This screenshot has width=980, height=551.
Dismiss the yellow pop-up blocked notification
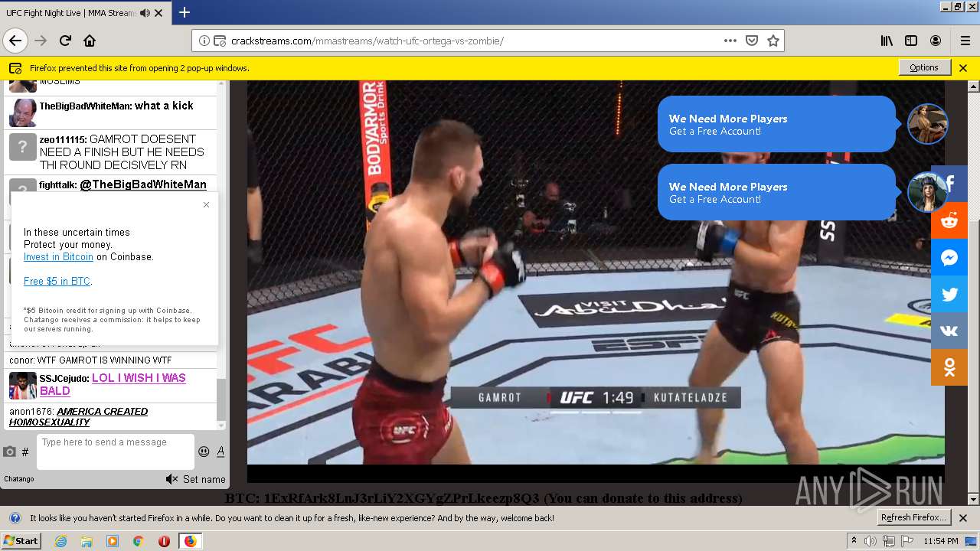click(x=963, y=67)
